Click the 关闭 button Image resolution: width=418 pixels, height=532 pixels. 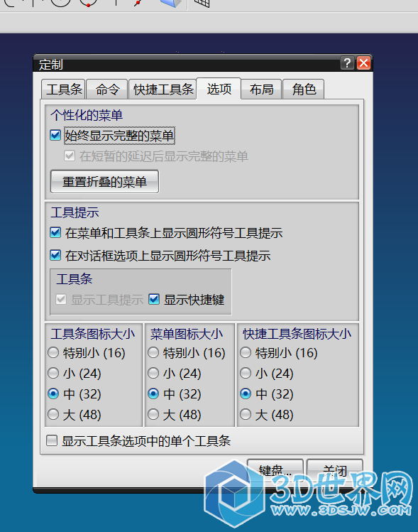click(334, 470)
